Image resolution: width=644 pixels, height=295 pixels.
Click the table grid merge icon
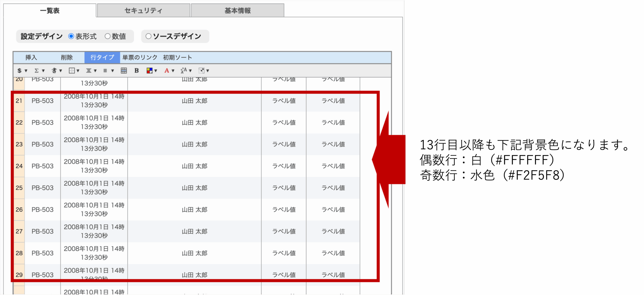(x=124, y=71)
